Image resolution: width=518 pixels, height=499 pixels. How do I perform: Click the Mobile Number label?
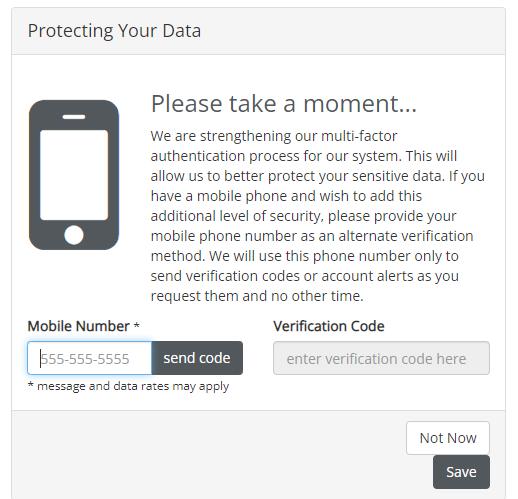(79, 326)
